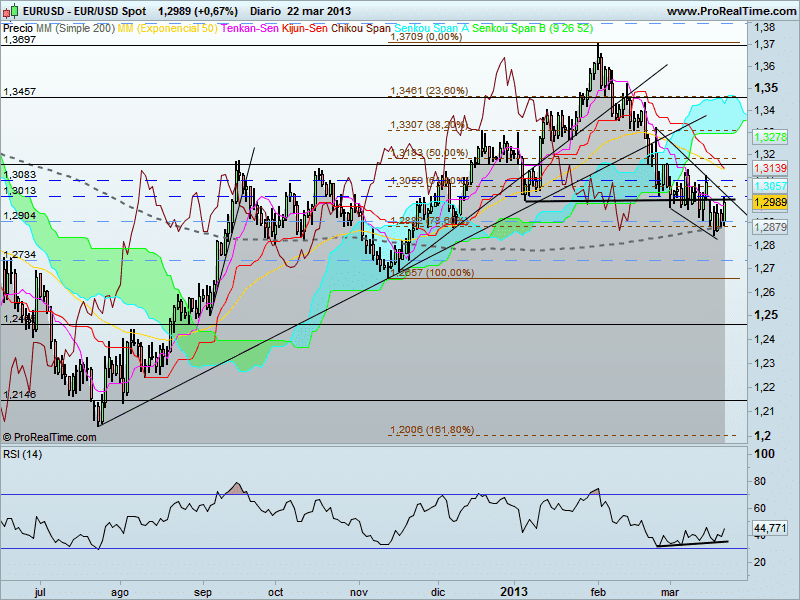Click the mar month on time axis
This screenshot has width=800, height=600.
(x=670, y=592)
